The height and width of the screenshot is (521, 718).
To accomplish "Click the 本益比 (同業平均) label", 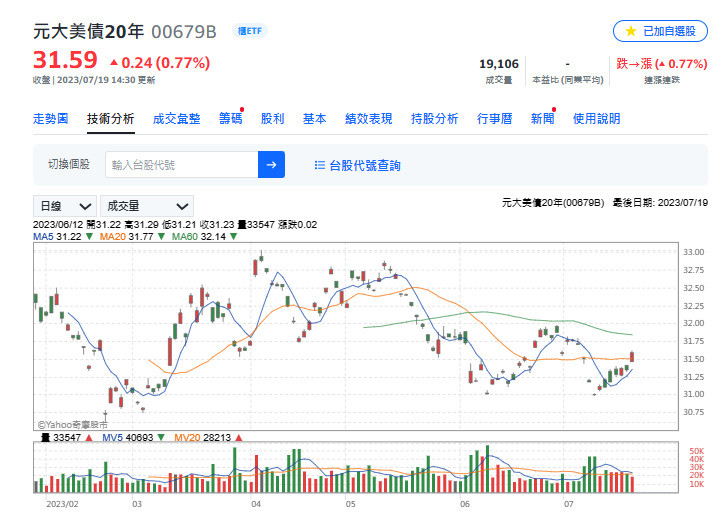I will click(x=568, y=80).
